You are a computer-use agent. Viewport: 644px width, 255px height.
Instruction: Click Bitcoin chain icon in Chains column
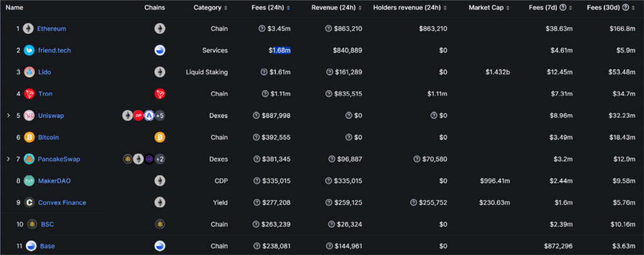coord(160,138)
